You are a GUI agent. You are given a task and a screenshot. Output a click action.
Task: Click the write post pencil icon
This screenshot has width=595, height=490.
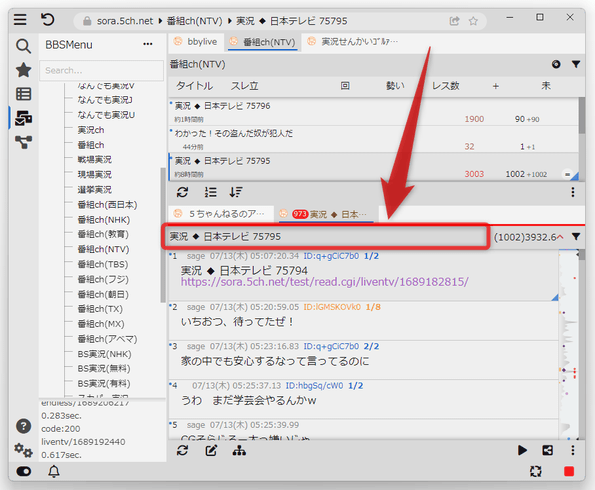211,451
